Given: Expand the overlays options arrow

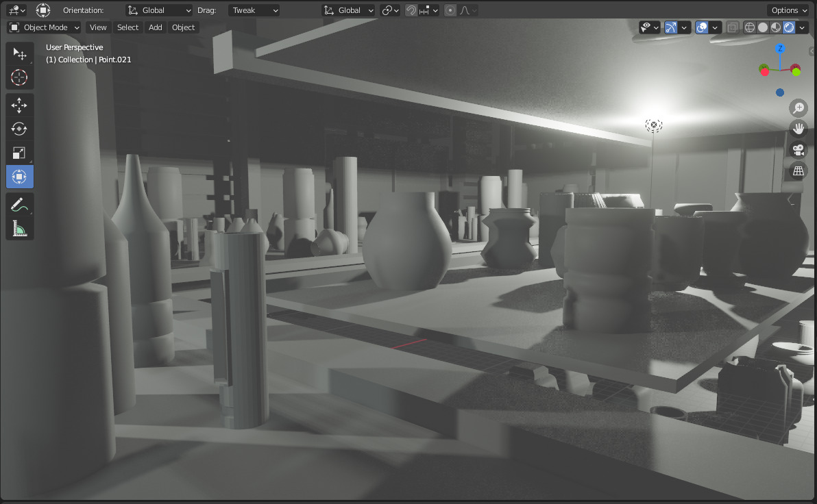Looking at the screenshot, I should tap(716, 27).
